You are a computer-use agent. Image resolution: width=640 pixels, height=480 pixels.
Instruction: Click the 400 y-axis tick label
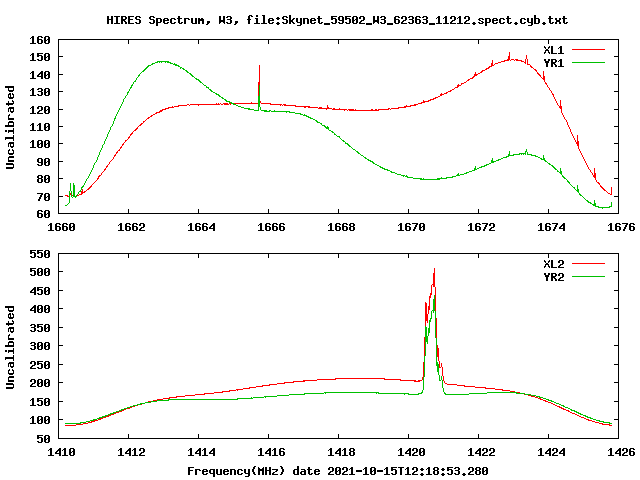tap(40, 309)
